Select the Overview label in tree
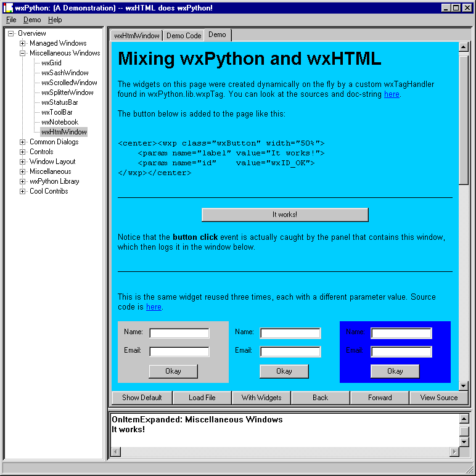The height and width of the screenshot is (476, 476). coord(32,33)
